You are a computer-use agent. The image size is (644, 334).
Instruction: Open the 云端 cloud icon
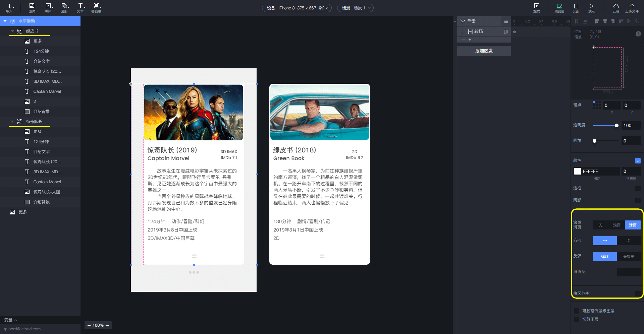click(x=616, y=8)
